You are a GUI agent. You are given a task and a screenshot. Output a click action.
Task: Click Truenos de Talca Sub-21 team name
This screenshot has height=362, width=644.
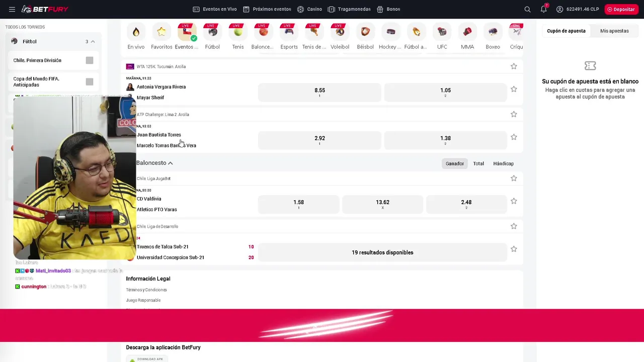[163, 247]
